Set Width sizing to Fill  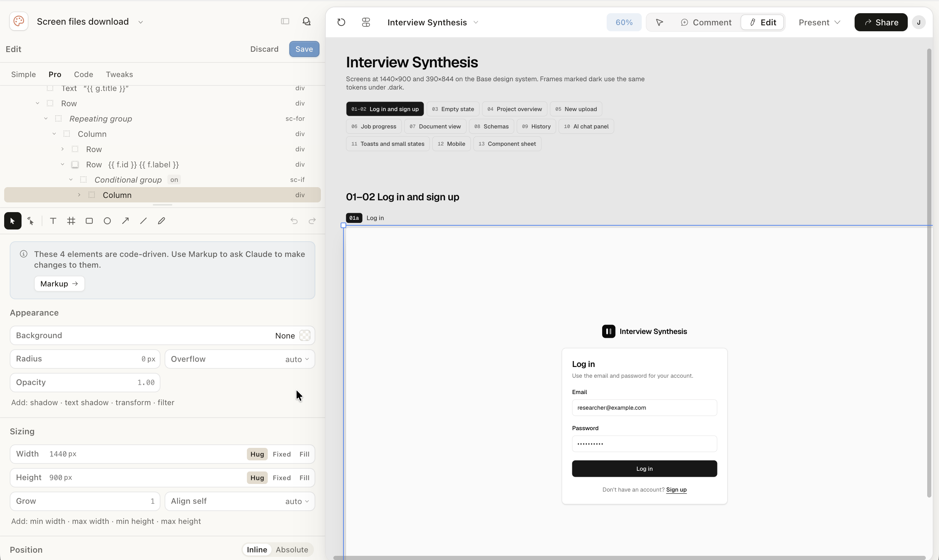tap(304, 454)
